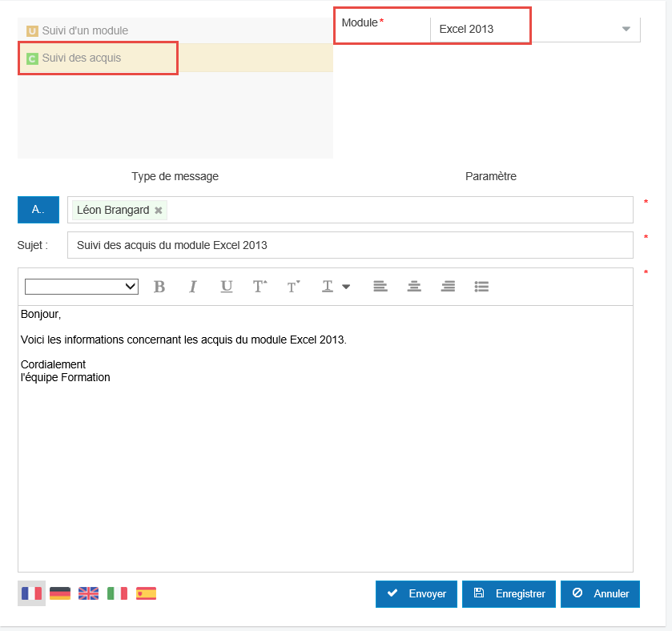This screenshot has width=672, height=631.
Task: Toggle underline formatting in the toolbar
Action: 227,287
